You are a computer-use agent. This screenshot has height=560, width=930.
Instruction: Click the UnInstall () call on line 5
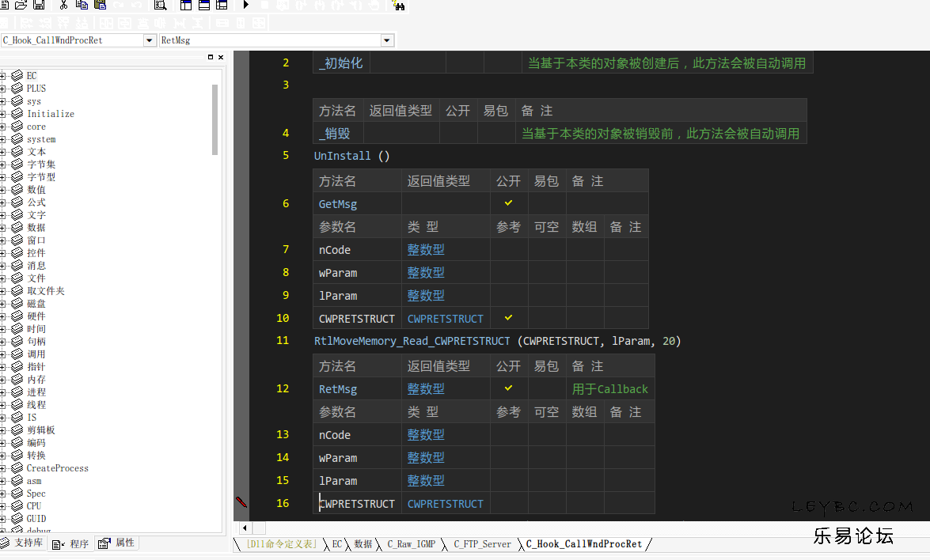(351, 156)
